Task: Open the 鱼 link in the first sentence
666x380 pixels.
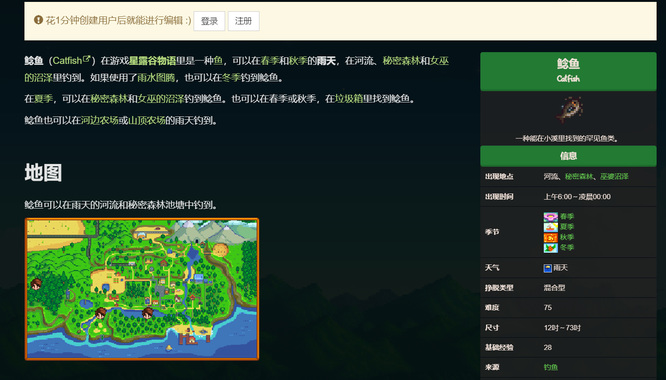Action: (218, 61)
